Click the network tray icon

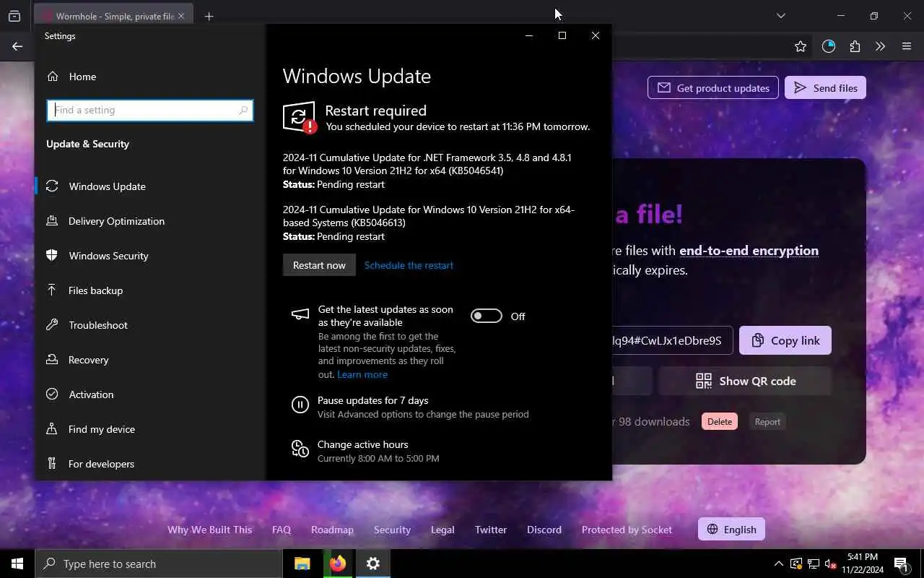coord(814,564)
